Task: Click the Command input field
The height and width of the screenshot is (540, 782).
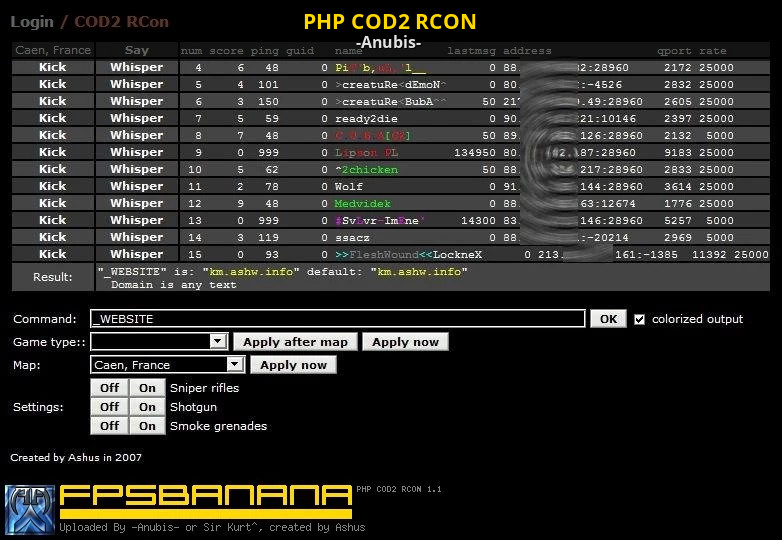Action: [337, 319]
